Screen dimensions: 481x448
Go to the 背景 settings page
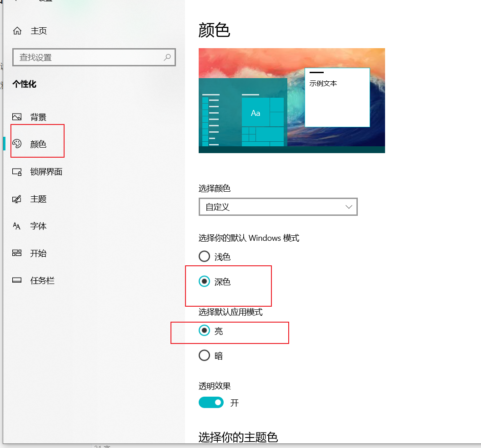tap(38, 117)
